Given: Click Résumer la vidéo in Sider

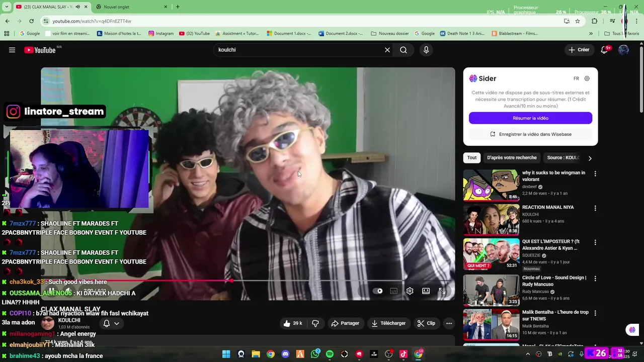Looking at the screenshot, I should click(530, 118).
